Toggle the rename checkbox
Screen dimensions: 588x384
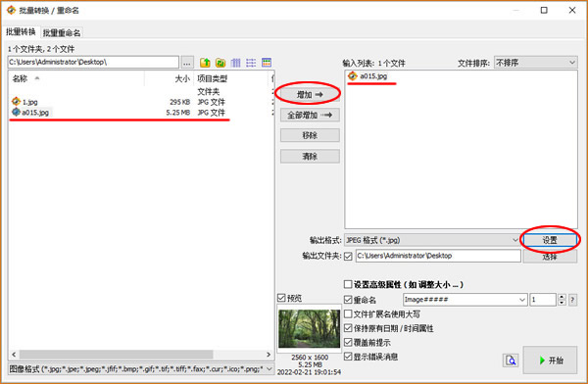tap(348, 300)
